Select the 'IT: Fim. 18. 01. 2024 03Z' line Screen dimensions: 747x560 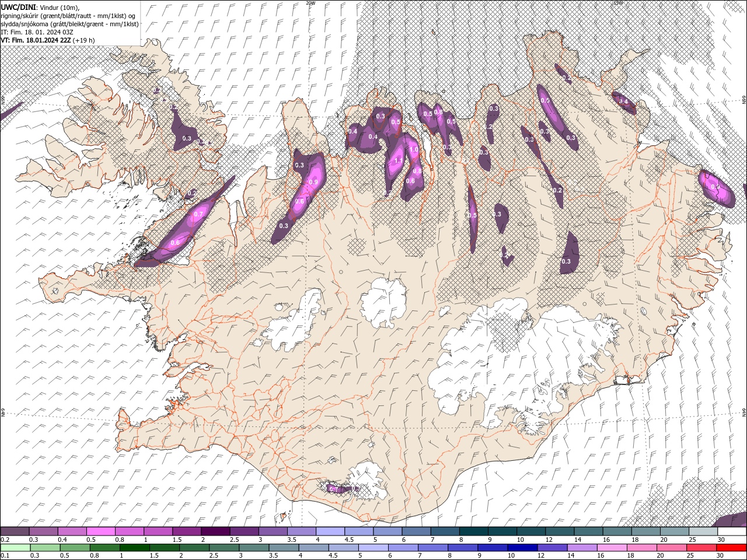(37, 32)
